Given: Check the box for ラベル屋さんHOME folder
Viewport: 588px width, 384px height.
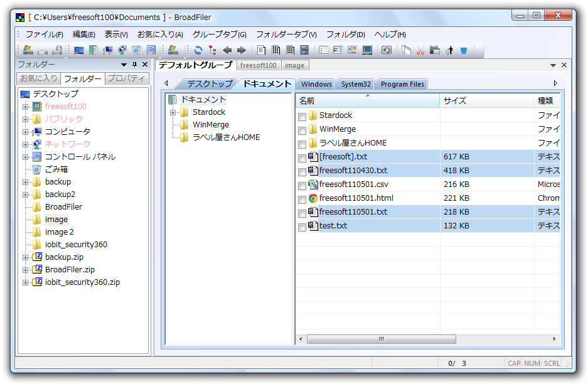Looking at the screenshot, I should pyautogui.click(x=302, y=144).
